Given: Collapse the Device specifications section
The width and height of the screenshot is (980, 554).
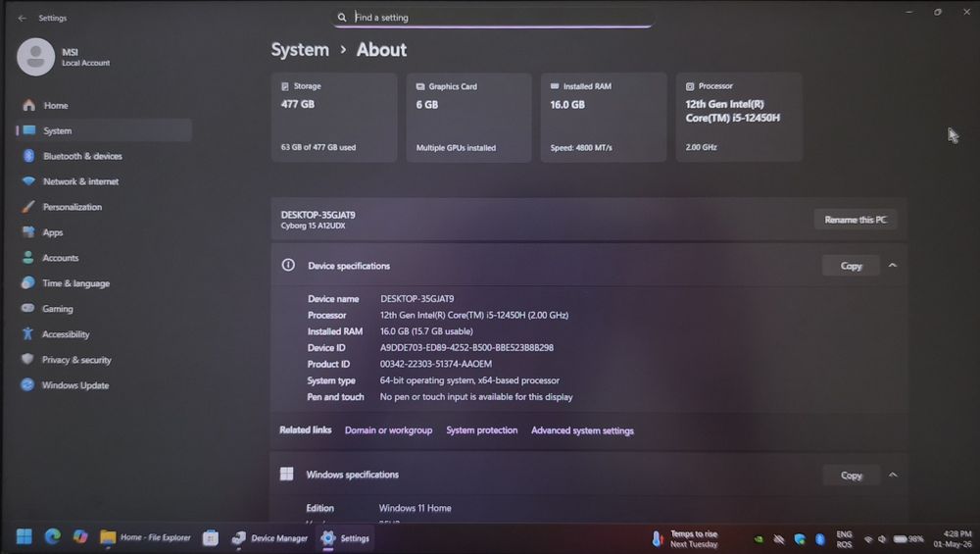Looking at the screenshot, I should pos(893,266).
